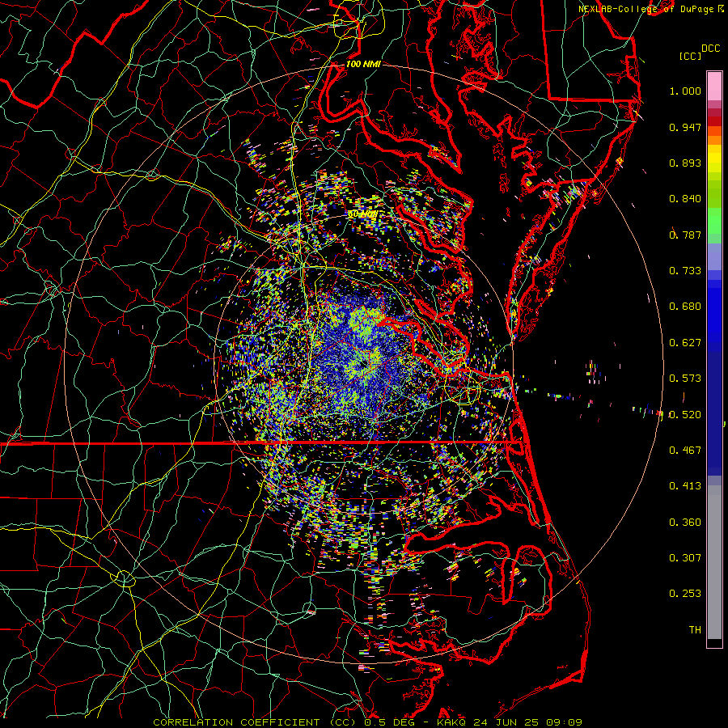Select the 1.000 scale value

[685, 91]
